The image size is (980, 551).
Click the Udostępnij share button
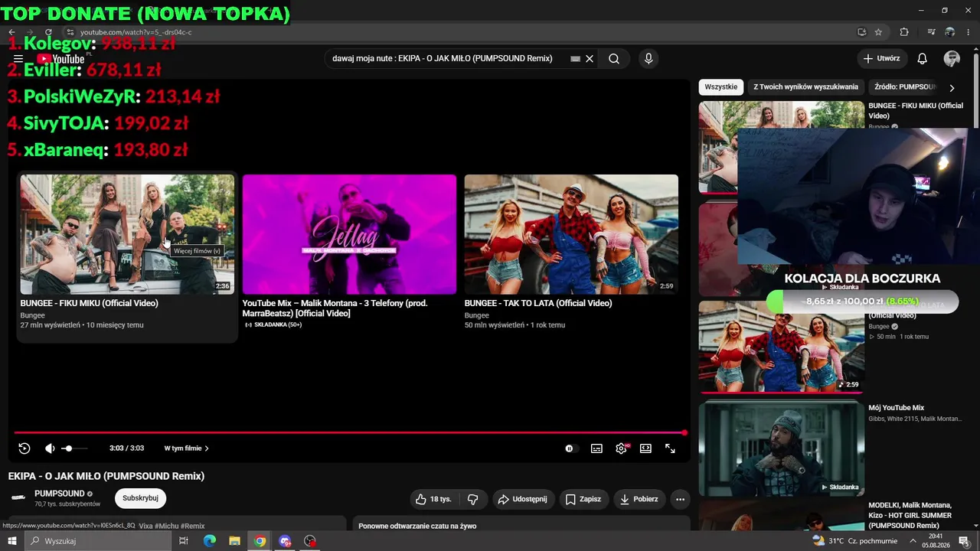523,499
